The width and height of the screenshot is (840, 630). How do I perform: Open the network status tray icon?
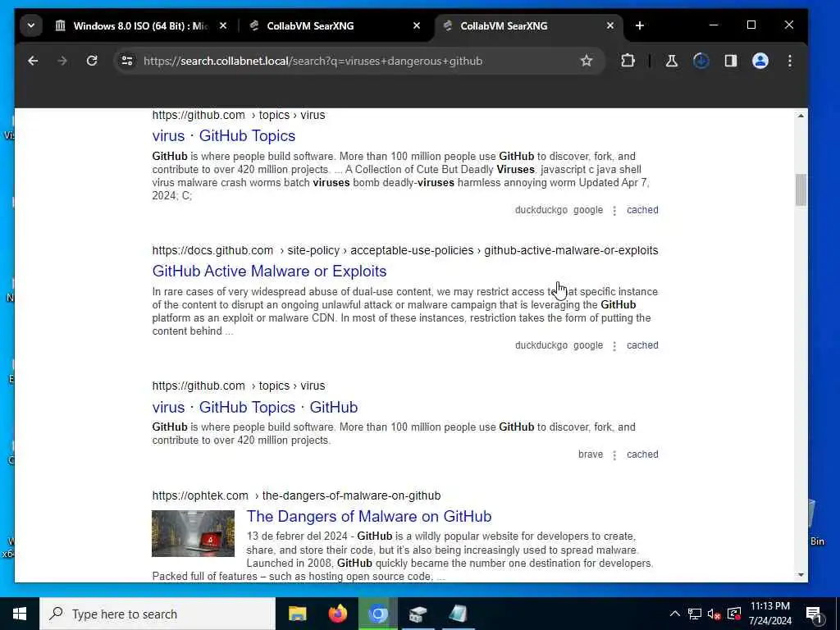(695, 614)
